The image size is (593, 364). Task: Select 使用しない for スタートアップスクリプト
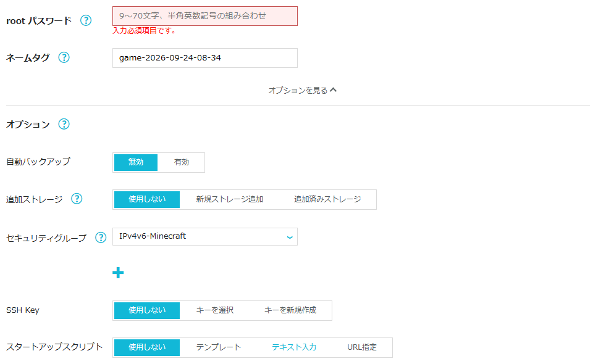tap(147, 347)
